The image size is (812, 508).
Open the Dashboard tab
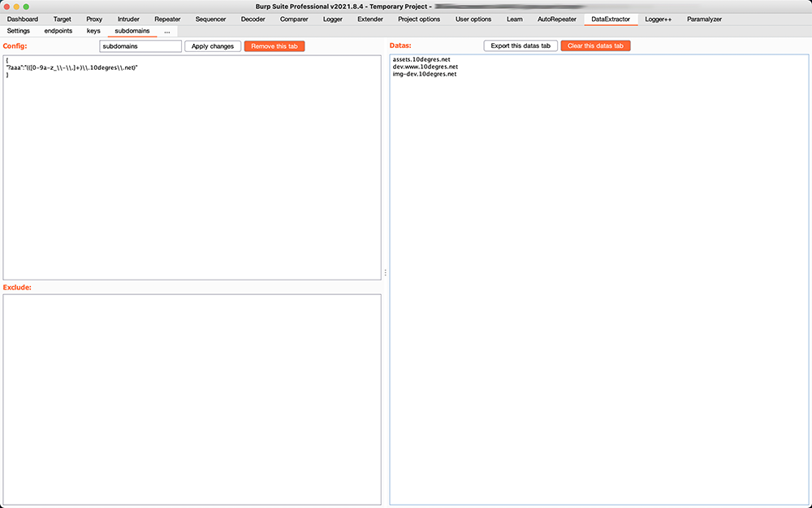pyautogui.click(x=22, y=20)
